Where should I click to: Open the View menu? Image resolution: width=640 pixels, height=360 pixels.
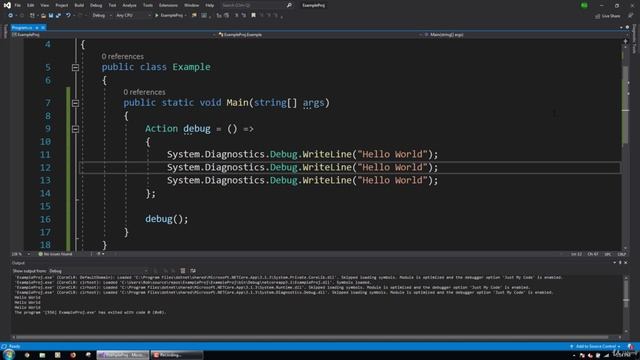point(44,5)
